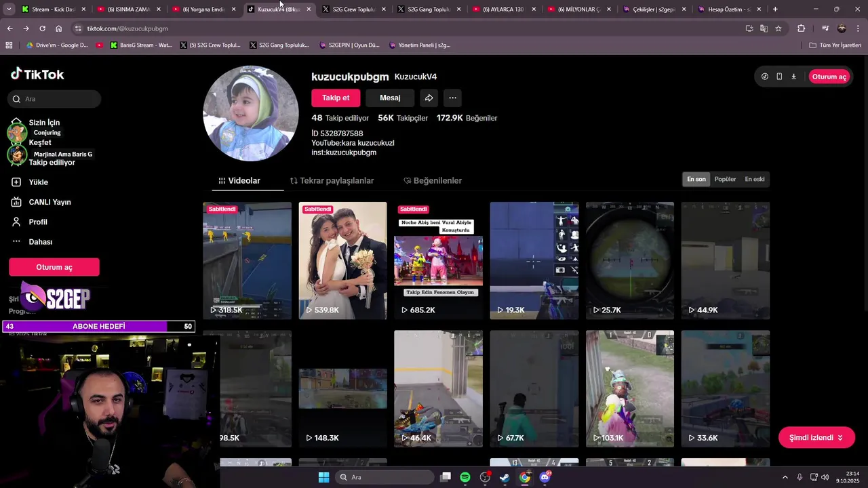
Task: Open the tab search dropdown arrow
Action: click(x=9, y=9)
